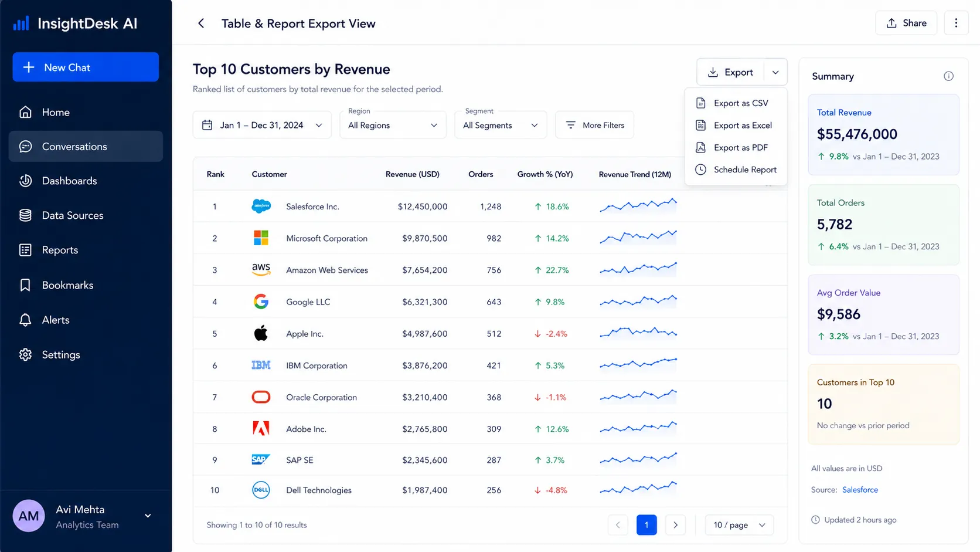Choose Export as CSV

[x=736, y=103]
